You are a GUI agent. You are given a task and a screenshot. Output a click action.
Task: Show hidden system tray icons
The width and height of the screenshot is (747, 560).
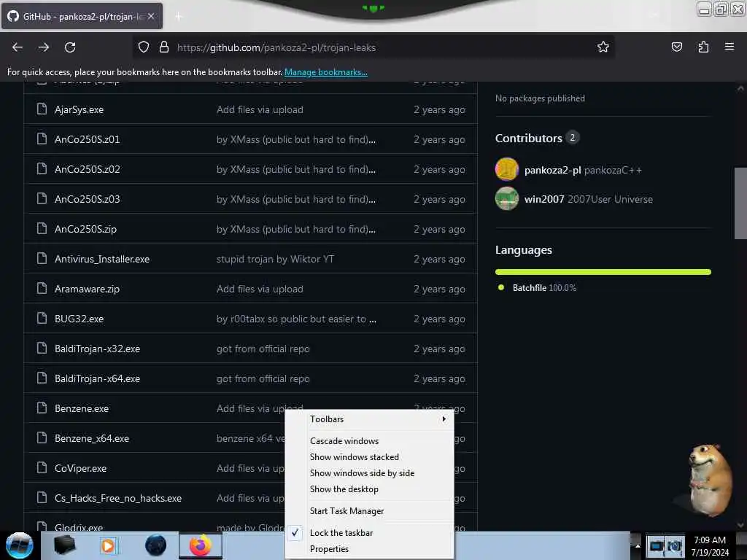(x=637, y=546)
